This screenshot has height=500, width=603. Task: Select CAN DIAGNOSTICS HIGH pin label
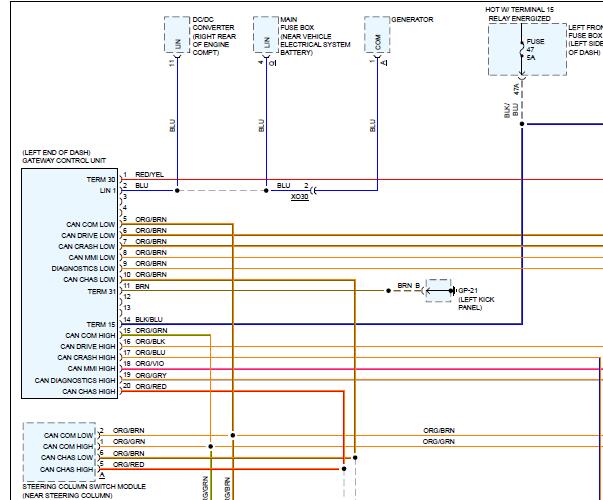click(75, 381)
